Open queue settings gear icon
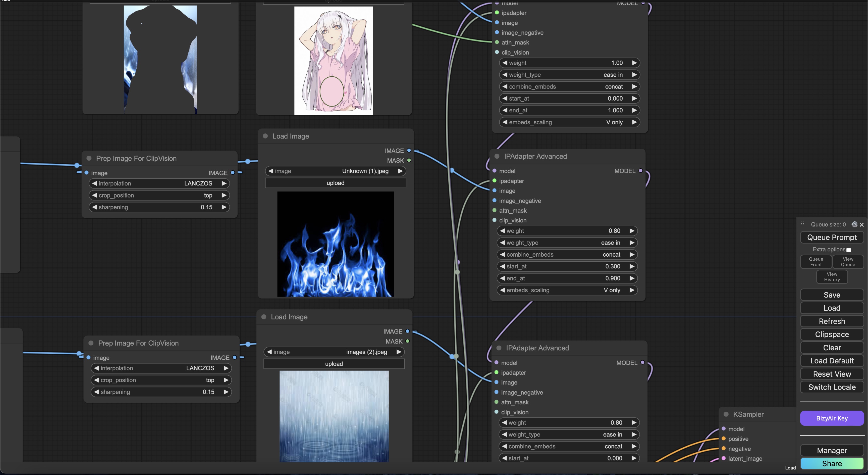Screen dimensions: 868x475 click(854, 224)
